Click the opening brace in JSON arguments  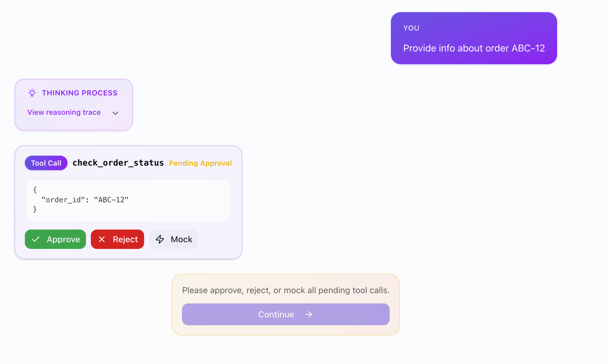[35, 190]
